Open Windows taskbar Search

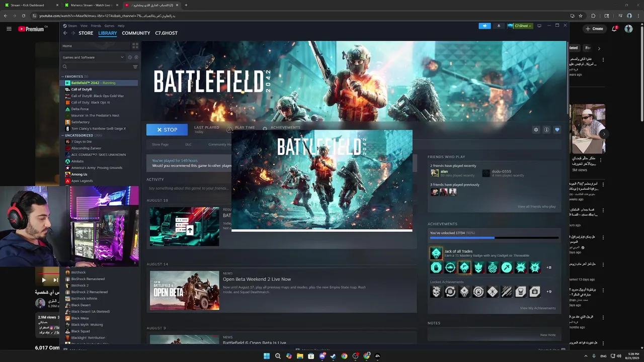point(278,356)
